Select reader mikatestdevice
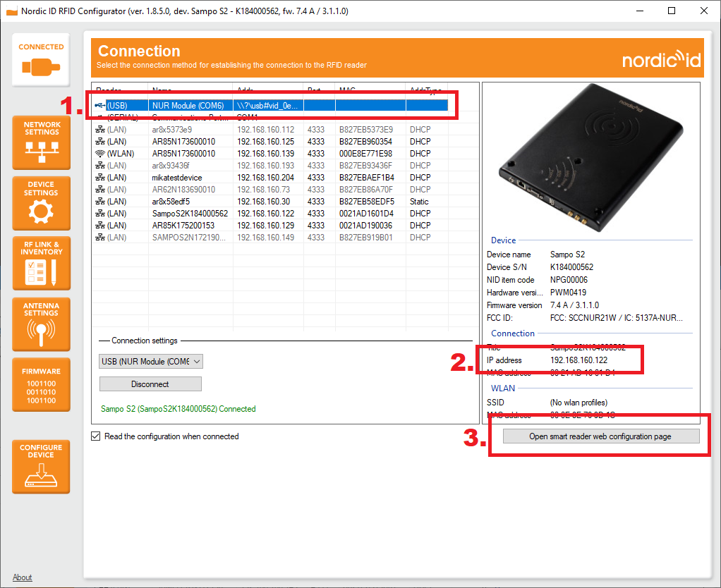The height and width of the screenshot is (588, 721). click(272, 178)
